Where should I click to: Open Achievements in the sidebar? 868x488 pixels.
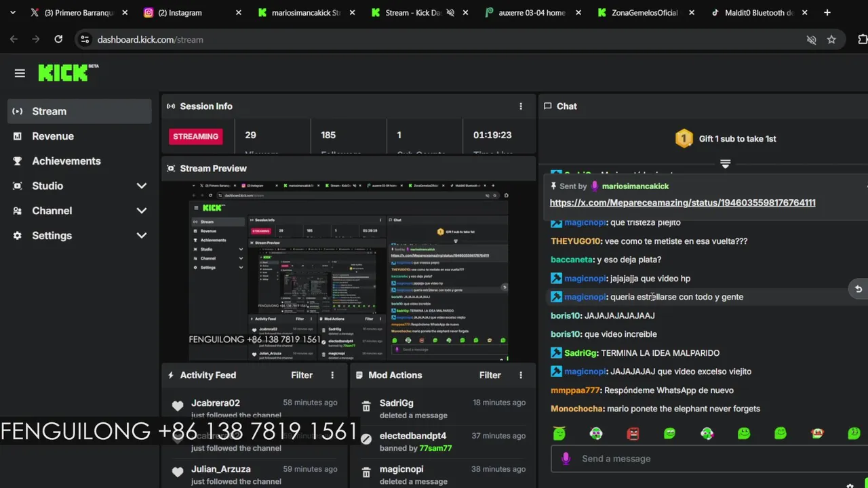coord(80,161)
